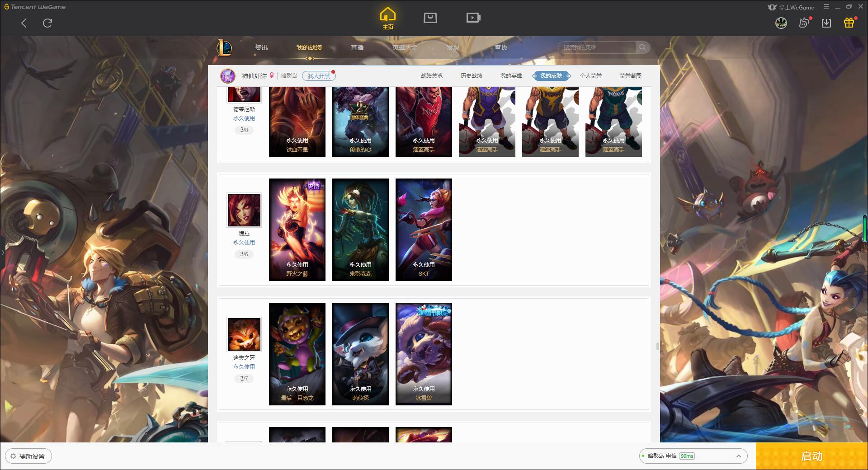Open the 野火之藤 skin card
868x470 pixels.
click(x=297, y=230)
